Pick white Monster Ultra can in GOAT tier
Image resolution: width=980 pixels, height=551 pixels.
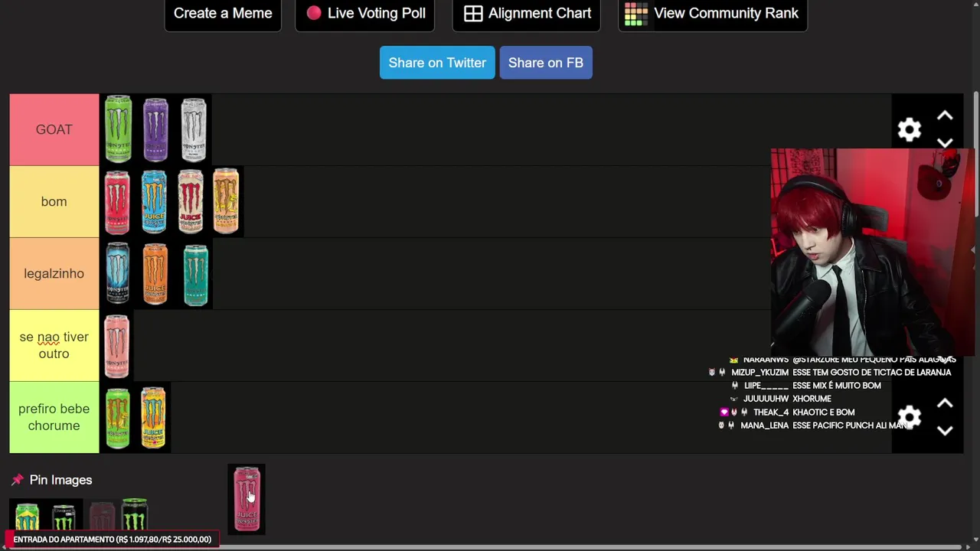194,129
